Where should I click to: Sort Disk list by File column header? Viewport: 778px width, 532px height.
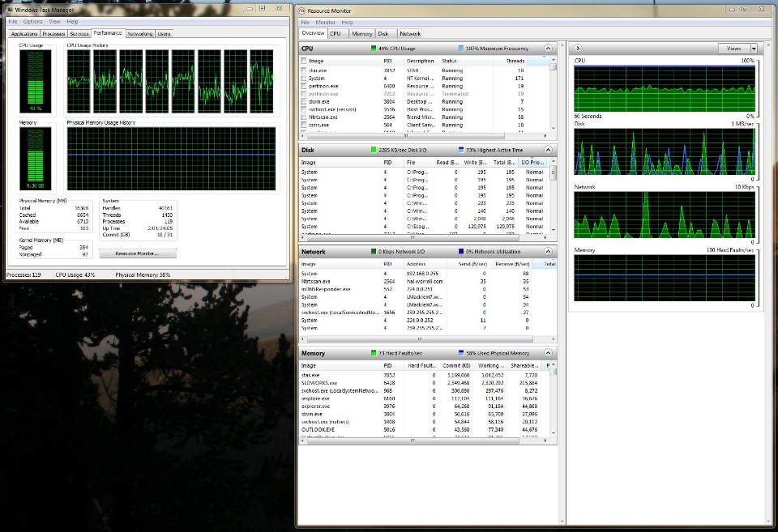[418, 163]
